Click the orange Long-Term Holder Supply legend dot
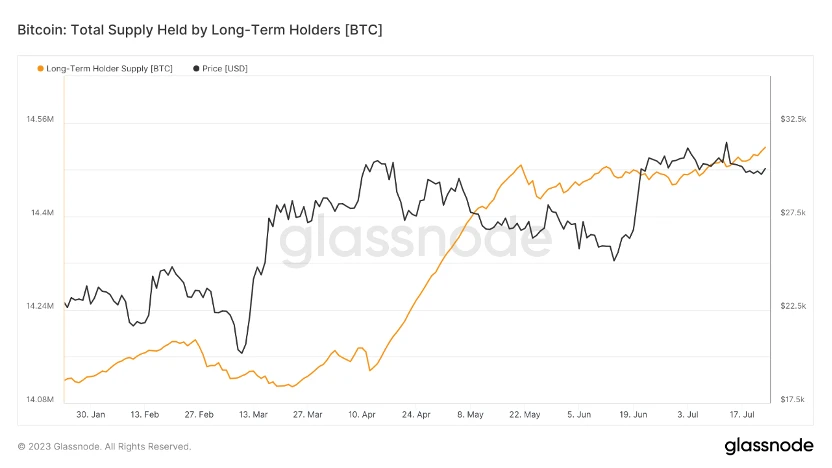832x468 pixels. [x=40, y=68]
